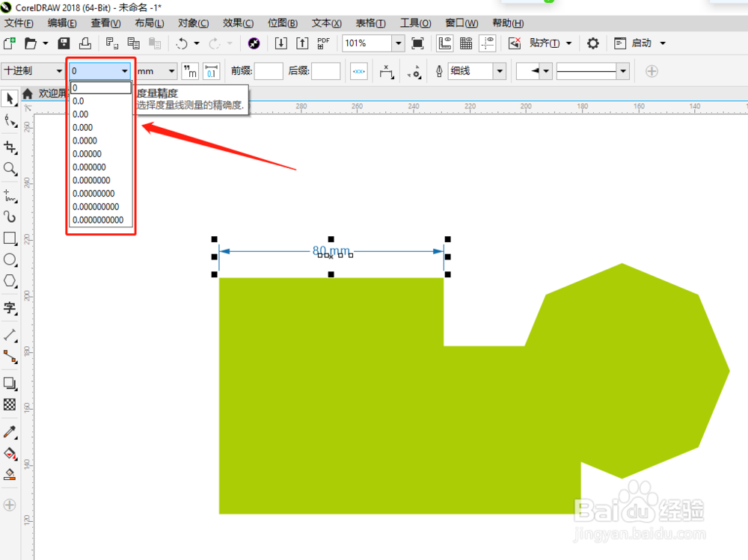Open the zoom level 101% dropdown

click(x=399, y=43)
